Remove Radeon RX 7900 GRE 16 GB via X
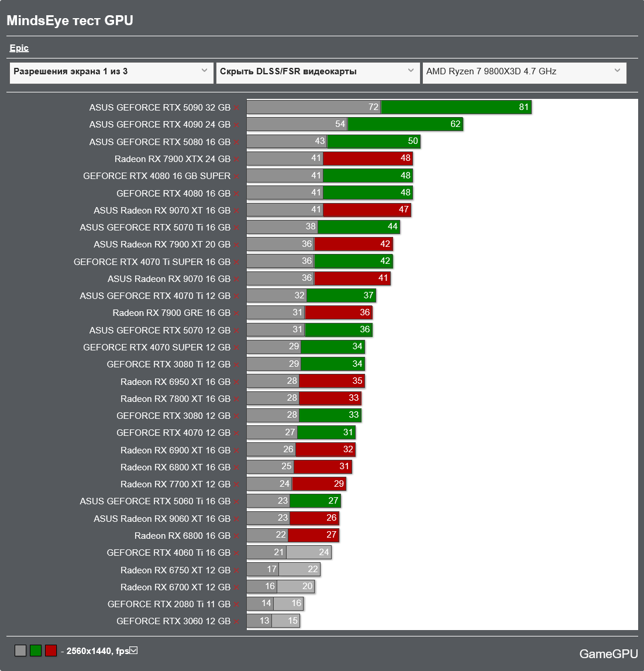 point(236,314)
